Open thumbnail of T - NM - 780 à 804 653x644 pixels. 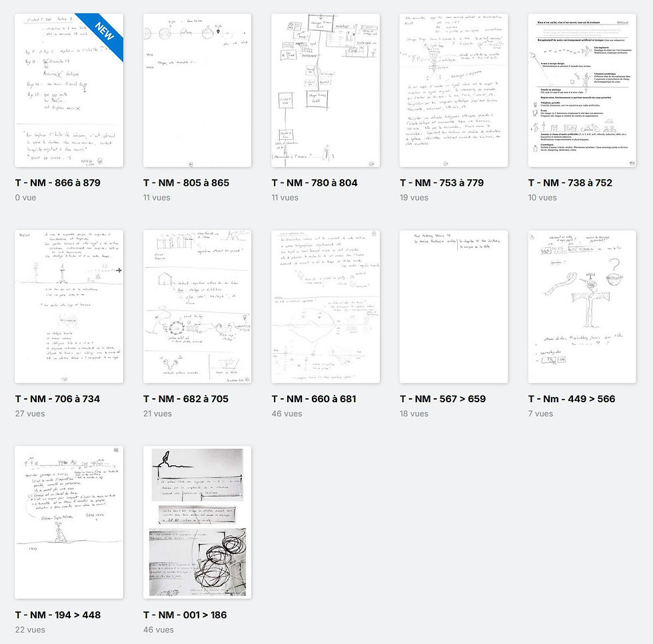326,91
